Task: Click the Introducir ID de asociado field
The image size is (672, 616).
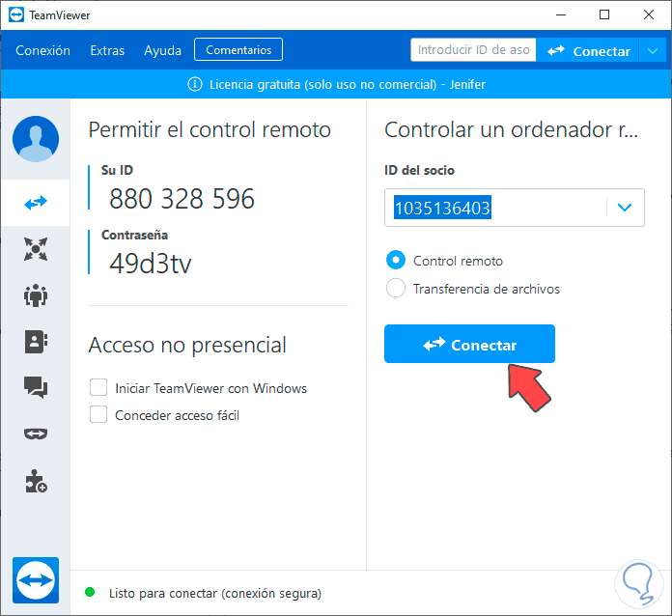Action: 473,50
